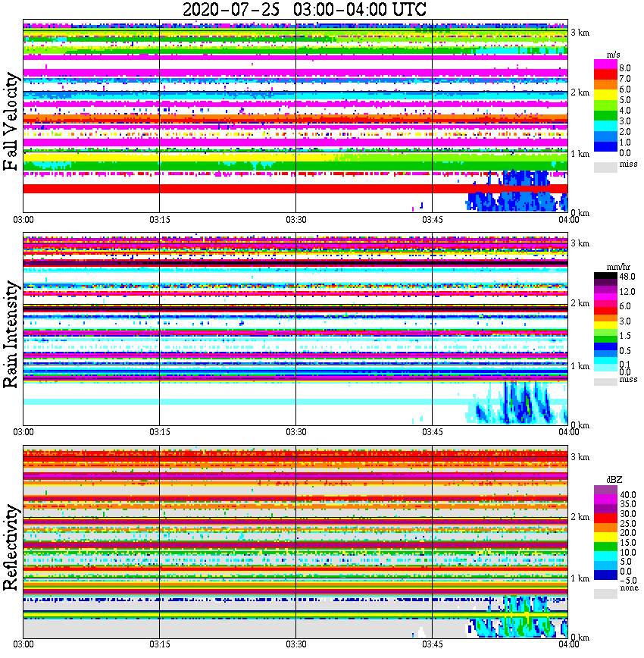Image resolution: width=644 pixels, height=658 pixels.
Task: Click the '03:15' time label under Reflectivity
Action: point(159,644)
